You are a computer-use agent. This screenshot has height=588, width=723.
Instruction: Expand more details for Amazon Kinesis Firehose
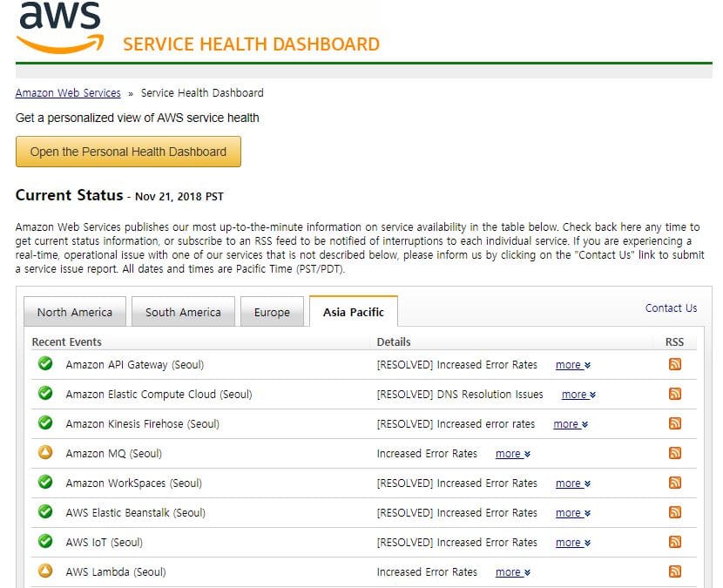(x=571, y=424)
